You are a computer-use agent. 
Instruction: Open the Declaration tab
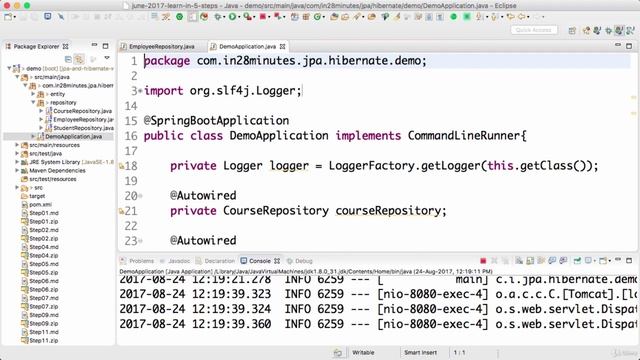(x=219, y=261)
